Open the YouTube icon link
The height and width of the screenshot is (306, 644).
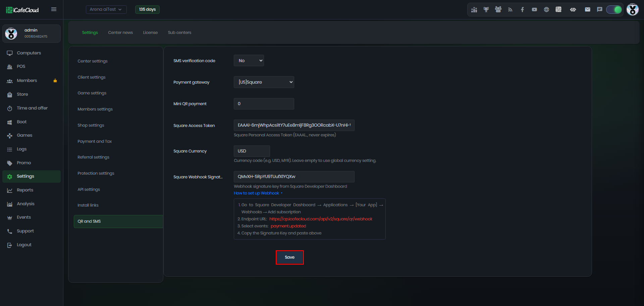click(534, 10)
